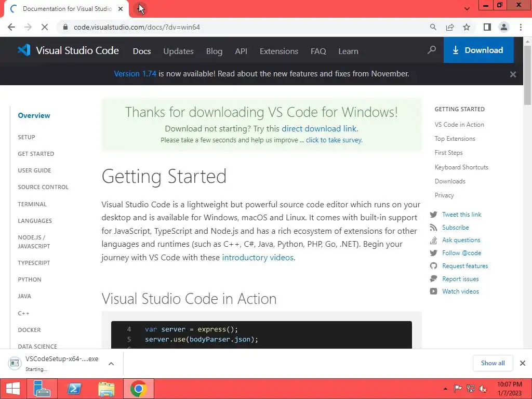Click the browser forward arrow
Screen dimensions: 532x399
[28, 27]
